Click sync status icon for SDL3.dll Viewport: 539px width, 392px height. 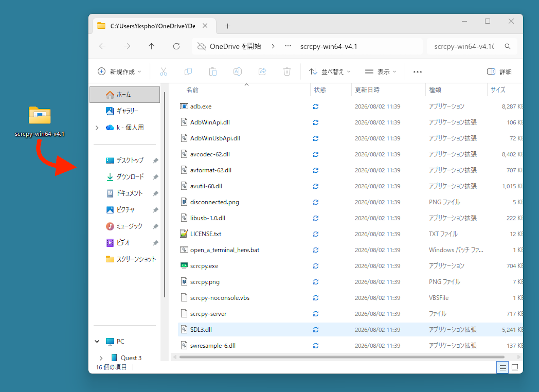(316, 330)
